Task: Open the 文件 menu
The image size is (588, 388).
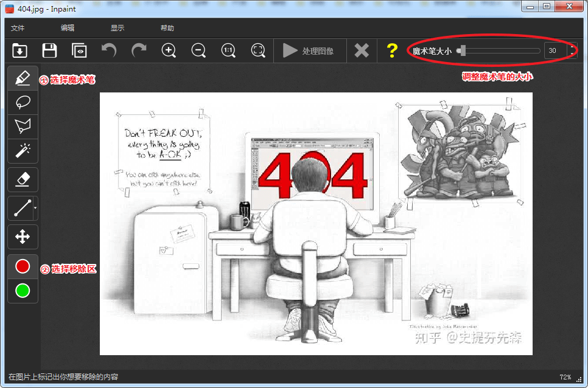Action: coord(18,28)
